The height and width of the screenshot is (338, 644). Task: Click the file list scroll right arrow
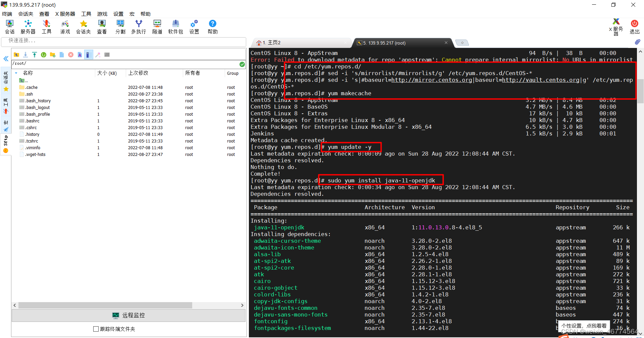click(x=242, y=305)
